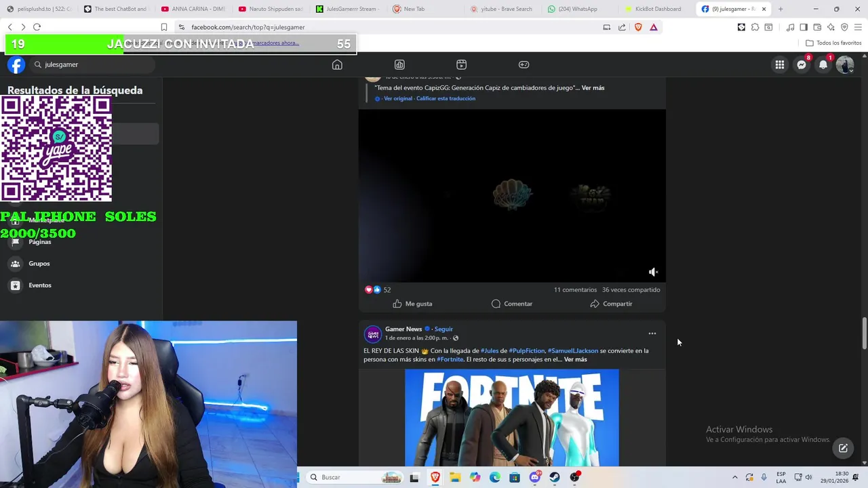Open Steam from the taskbar
Screen dimensions: 868x488
pyautogui.click(x=555, y=477)
